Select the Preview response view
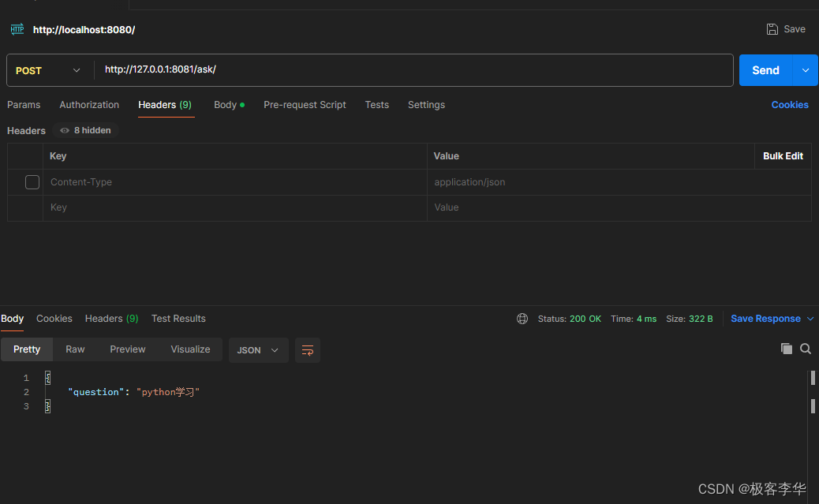This screenshot has height=504, width=819. coord(127,349)
